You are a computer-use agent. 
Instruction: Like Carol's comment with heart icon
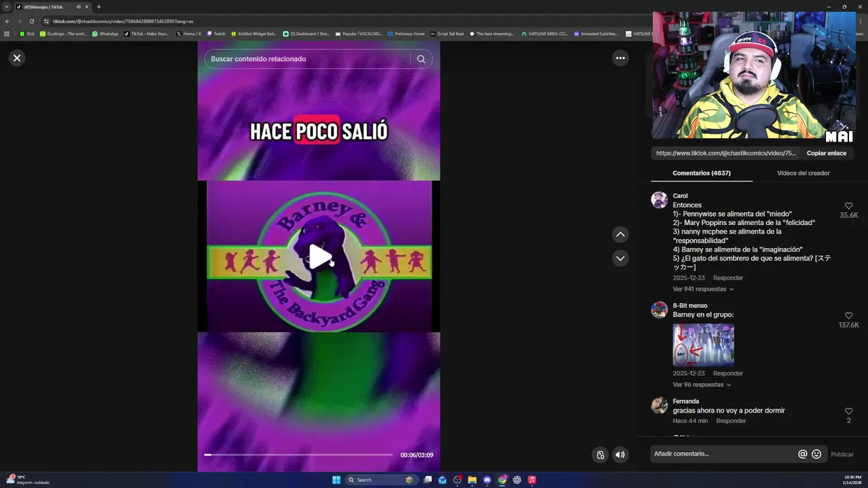click(848, 206)
